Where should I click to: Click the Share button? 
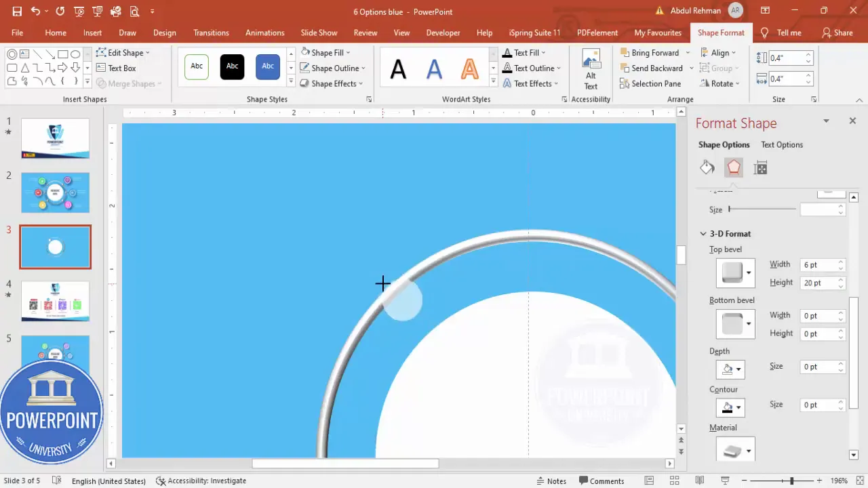[x=837, y=33]
